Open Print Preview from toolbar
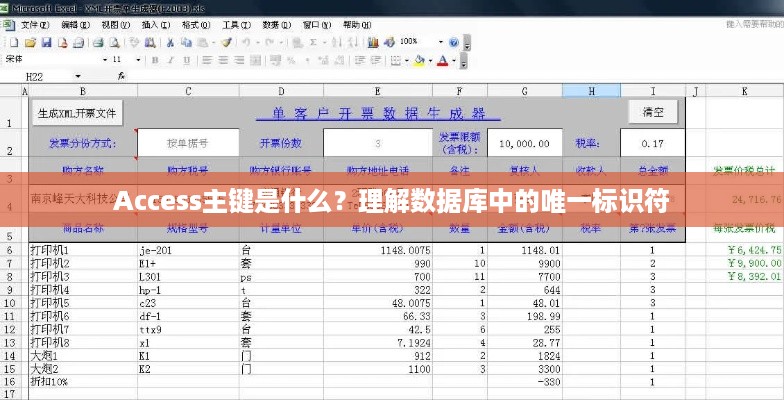The width and height of the screenshot is (784, 400). point(114,43)
